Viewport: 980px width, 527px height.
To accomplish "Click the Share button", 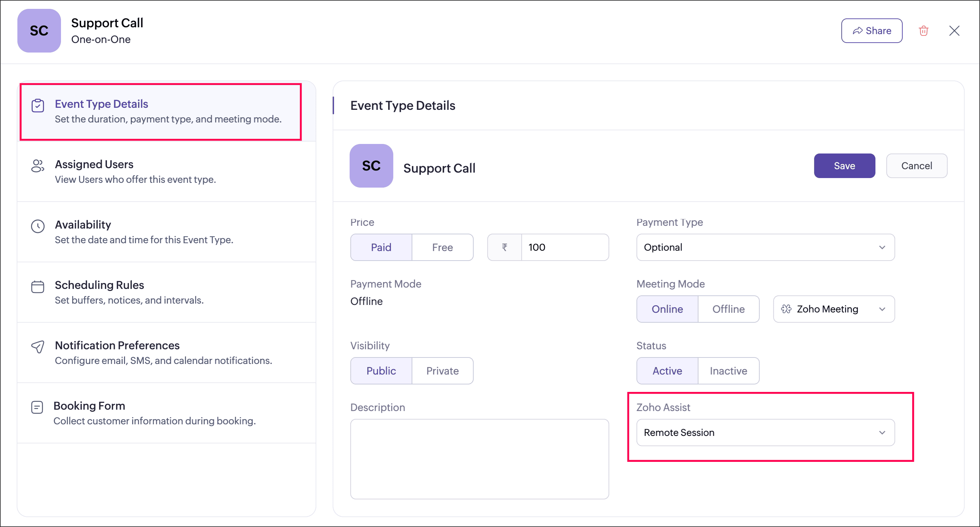I will coord(871,30).
